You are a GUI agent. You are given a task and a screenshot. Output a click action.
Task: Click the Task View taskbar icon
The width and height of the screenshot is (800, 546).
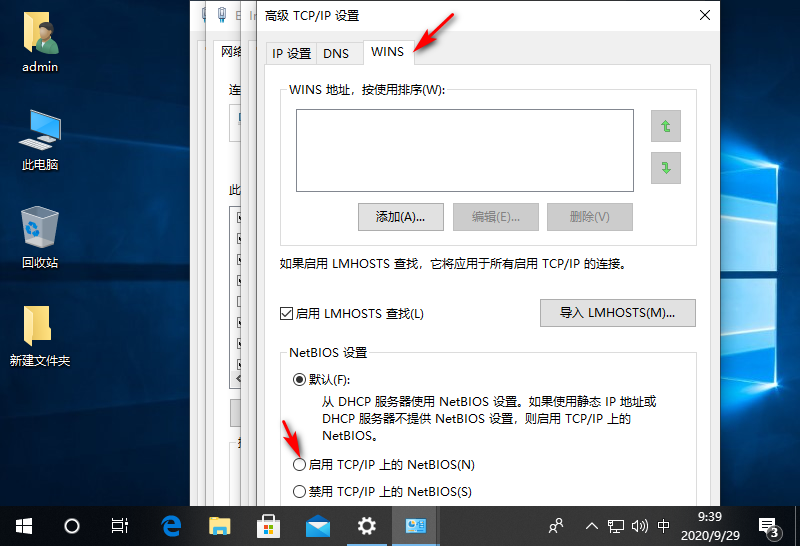tap(120, 525)
